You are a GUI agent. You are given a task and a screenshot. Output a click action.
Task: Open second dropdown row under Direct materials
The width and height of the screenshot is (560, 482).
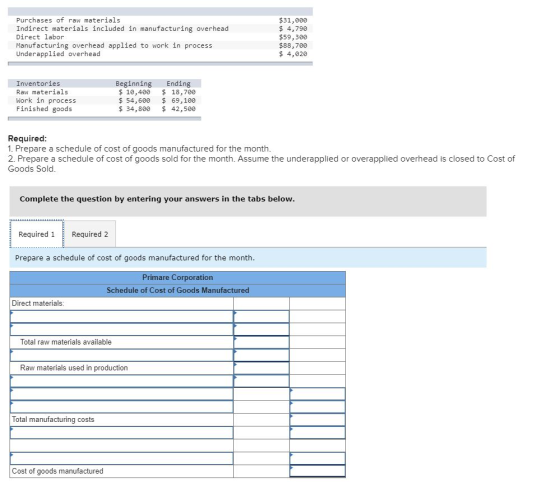(122, 329)
